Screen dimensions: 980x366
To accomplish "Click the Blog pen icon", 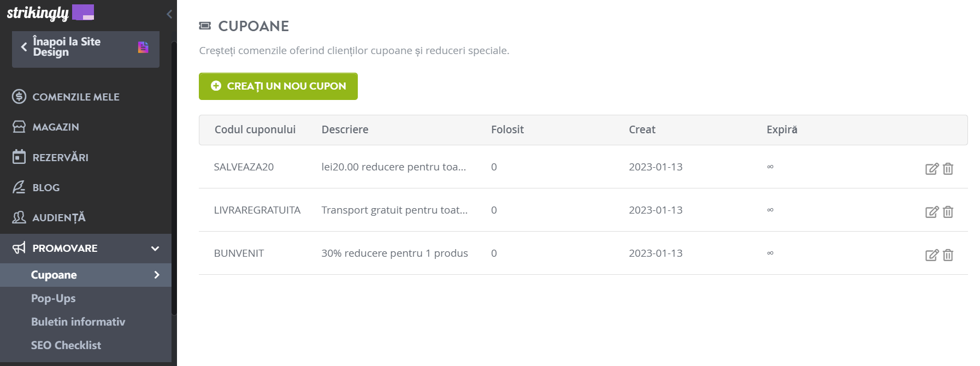I will pyautogui.click(x=19, y=187).
